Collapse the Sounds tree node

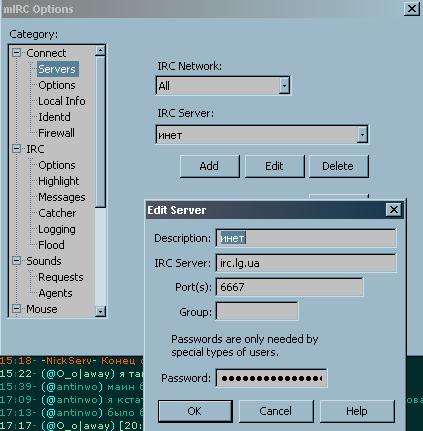[x=16, y=261]
